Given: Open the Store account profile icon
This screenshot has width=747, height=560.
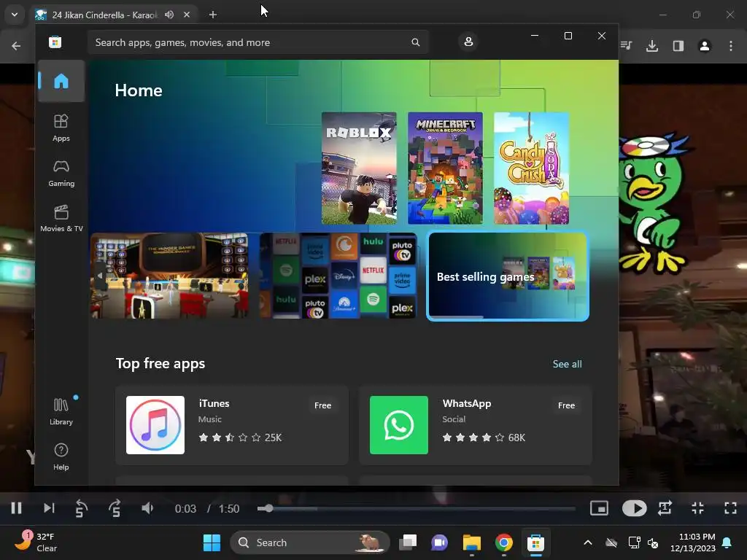Looking at the screenshot, I should click(x=468, y=42).
